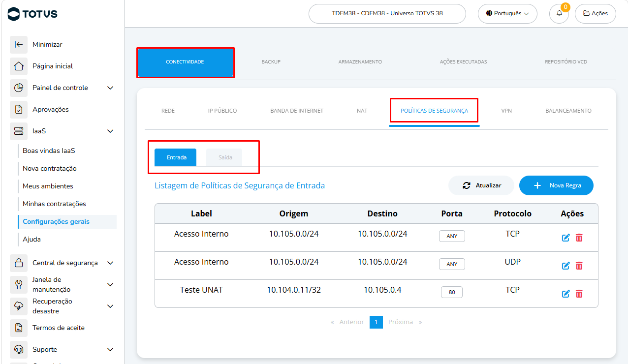Viewport: 628px width, 364px height.
Task: Click the Janela de manutenção wrench icon
Action: tap(19, 284)
